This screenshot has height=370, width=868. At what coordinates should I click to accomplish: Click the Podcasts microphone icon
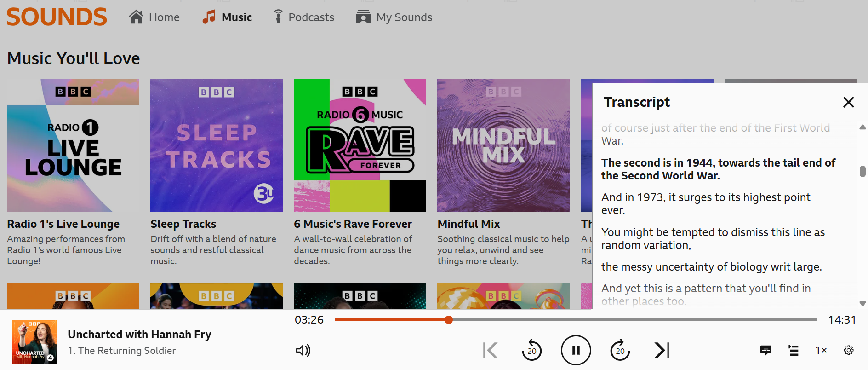tap(278, 17)
